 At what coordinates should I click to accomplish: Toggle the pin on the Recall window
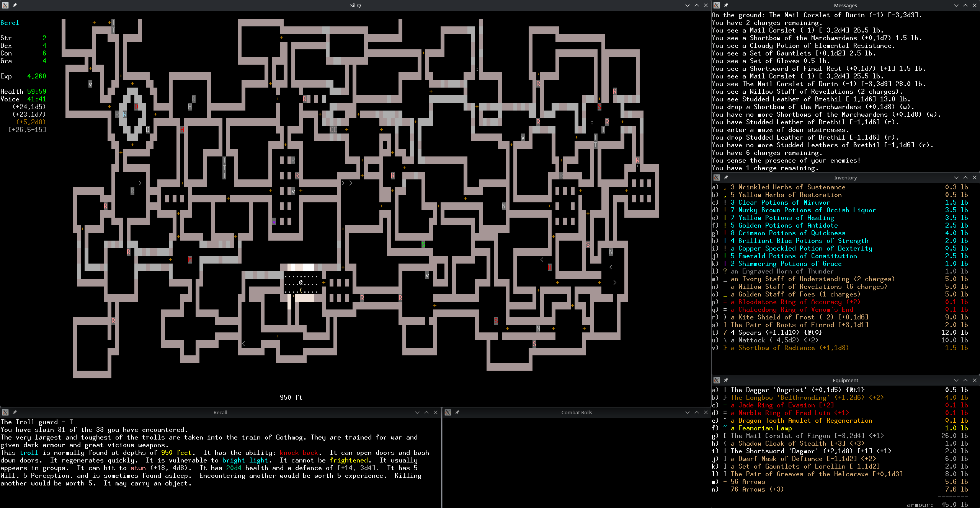click(15, 412)
